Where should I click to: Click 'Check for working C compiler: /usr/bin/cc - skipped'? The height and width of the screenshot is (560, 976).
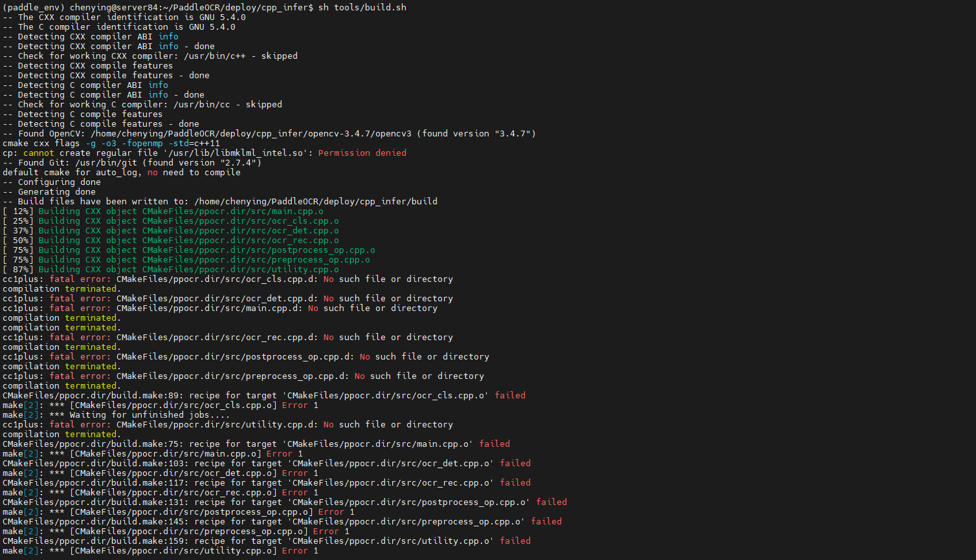point(142,104)
